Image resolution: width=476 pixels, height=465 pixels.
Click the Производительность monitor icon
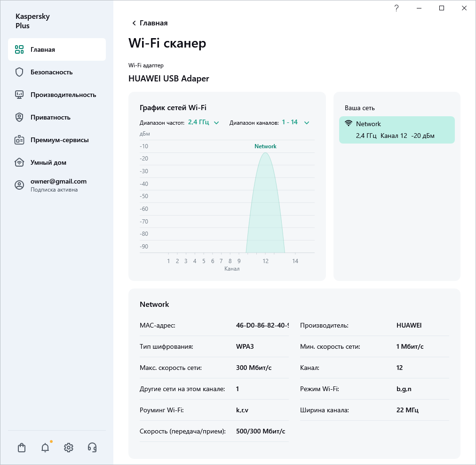[19, 95]
